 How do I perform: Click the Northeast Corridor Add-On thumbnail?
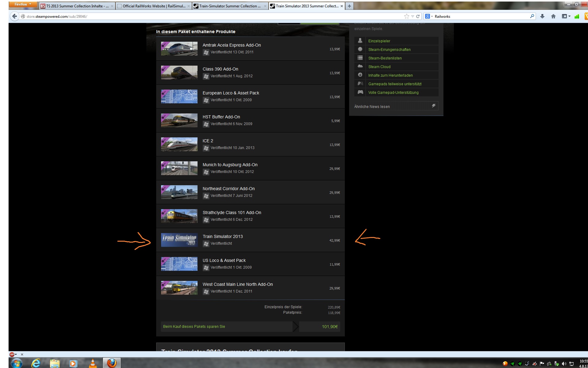click(179, 192)
